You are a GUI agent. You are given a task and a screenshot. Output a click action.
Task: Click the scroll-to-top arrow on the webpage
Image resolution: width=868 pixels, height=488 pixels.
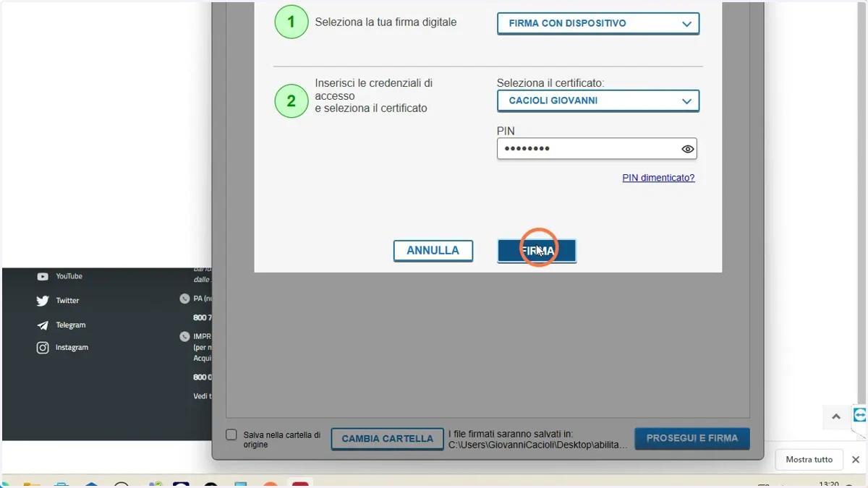click(836, 416)
